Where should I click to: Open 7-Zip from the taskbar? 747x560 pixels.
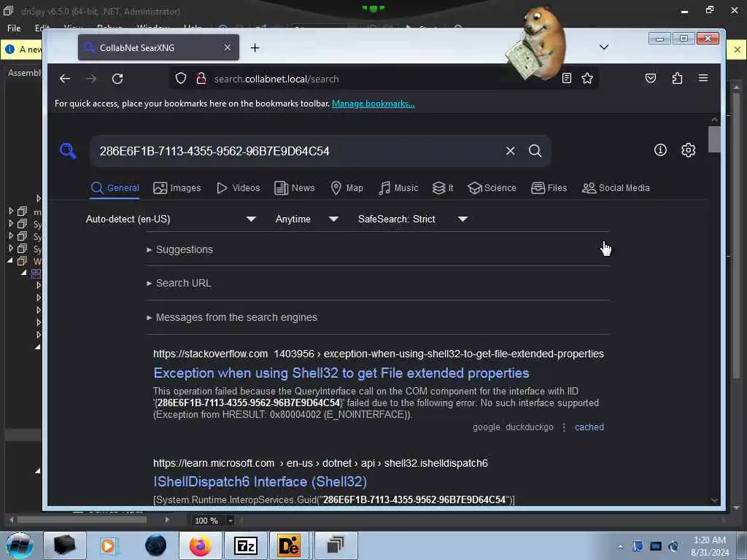[245, 545]
